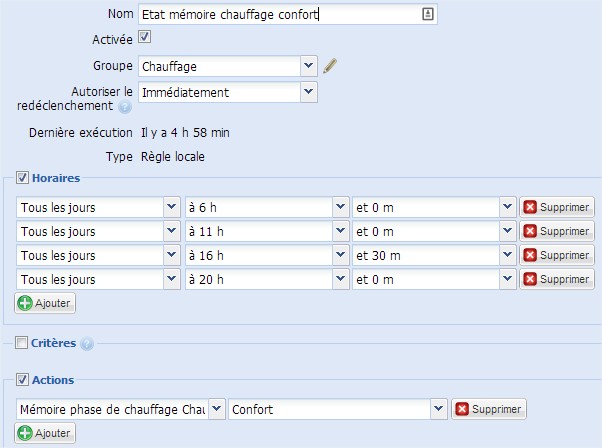This screenshot has width=602, height=448.
Task: Click into the Nom text field
Action: pyautogui.click(x=280, y=15)
